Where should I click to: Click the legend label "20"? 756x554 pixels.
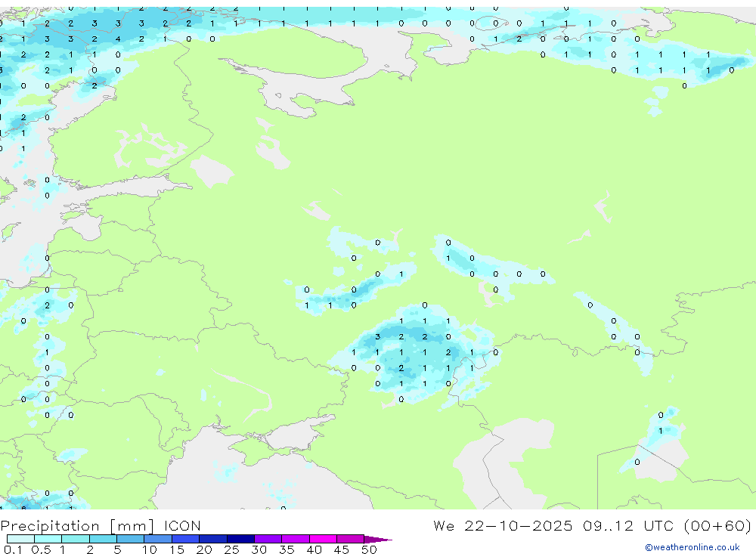click(204, 549)
